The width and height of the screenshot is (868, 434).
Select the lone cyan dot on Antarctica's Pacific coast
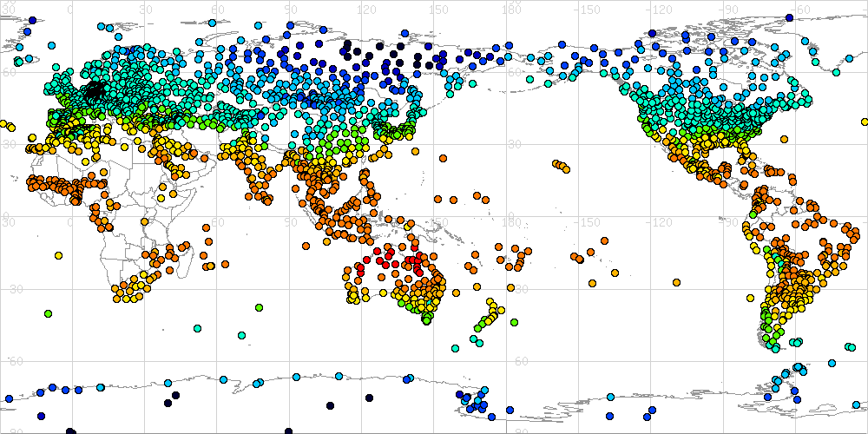610,397
